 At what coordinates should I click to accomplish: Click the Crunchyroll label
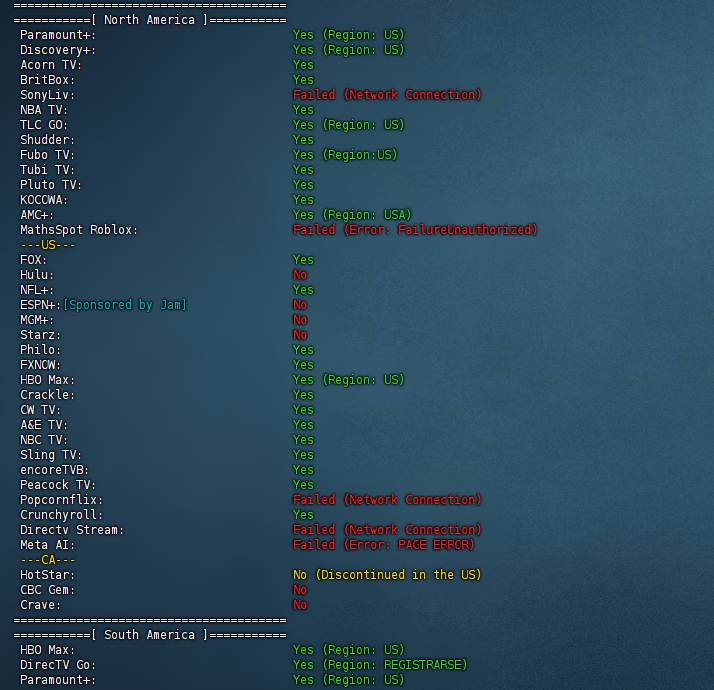[x=61, y=515]
